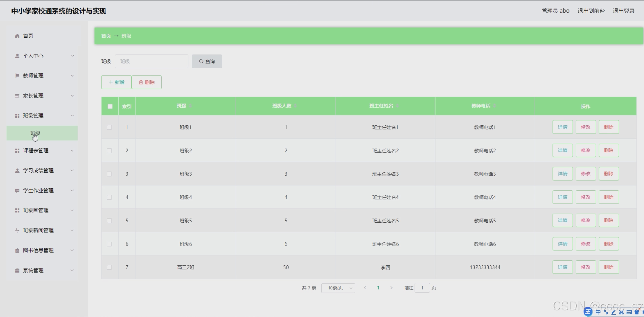Click the clipboard icon next to 图书信息管理
This screenshot has width=644, height=317.
tap(17, 250)
